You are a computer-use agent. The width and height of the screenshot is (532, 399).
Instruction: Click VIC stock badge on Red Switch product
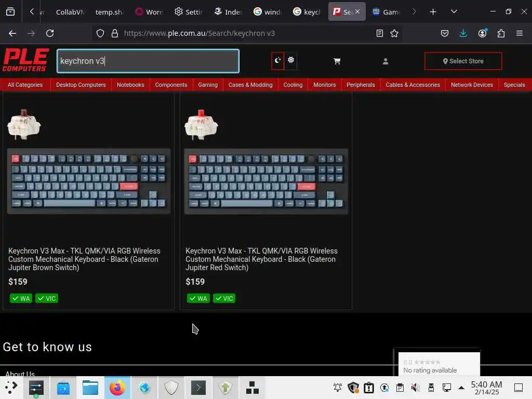(x=224, y=298)
